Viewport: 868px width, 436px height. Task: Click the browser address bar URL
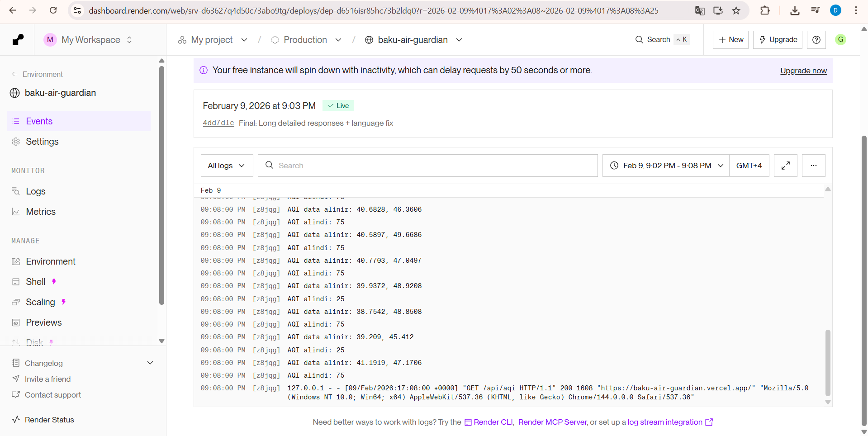click(374, 10)
